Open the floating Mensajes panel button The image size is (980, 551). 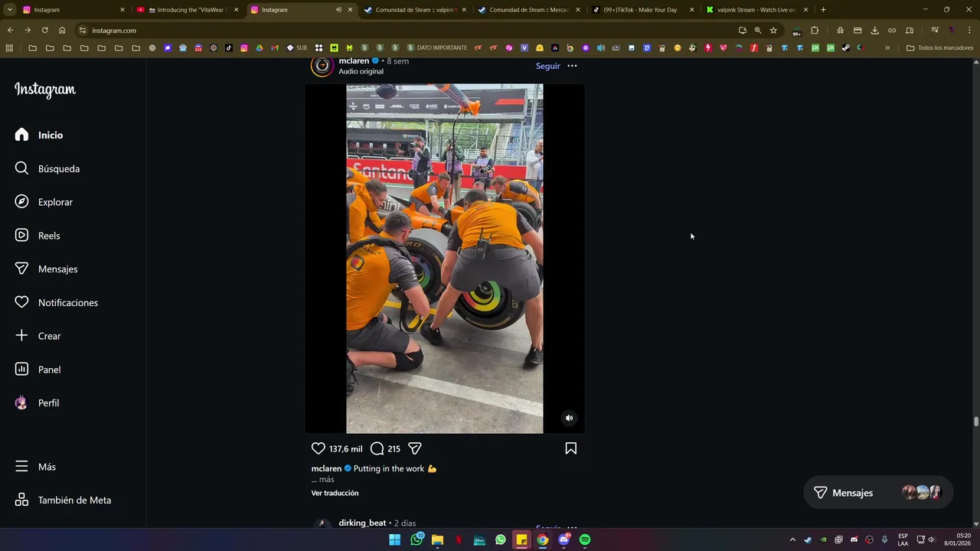[x=878, y=493]
